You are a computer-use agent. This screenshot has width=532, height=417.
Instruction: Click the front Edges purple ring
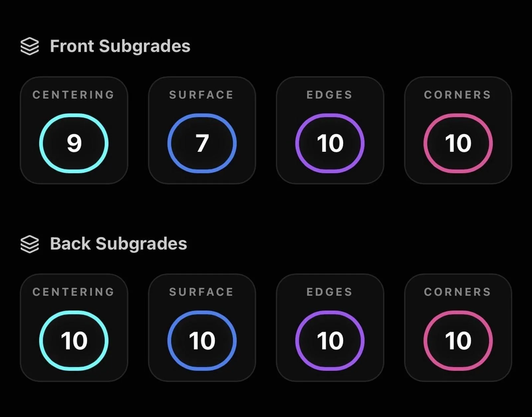pos(330,143)
